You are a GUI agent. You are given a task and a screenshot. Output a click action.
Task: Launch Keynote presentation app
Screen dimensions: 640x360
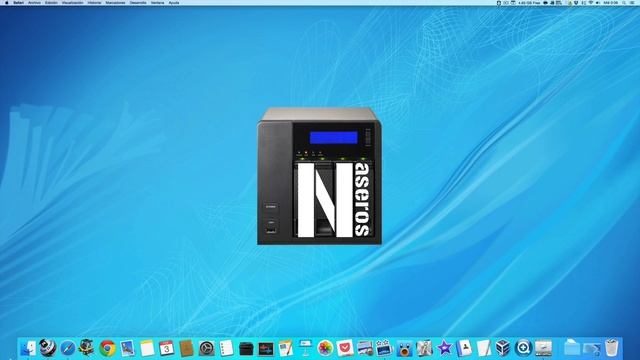point(305,348)
